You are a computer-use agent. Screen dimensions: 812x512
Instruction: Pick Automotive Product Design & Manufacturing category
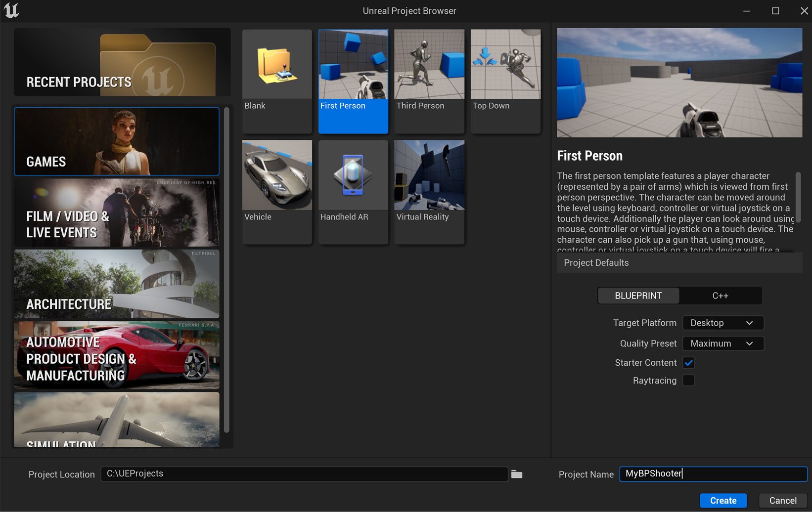coord(117,355)
